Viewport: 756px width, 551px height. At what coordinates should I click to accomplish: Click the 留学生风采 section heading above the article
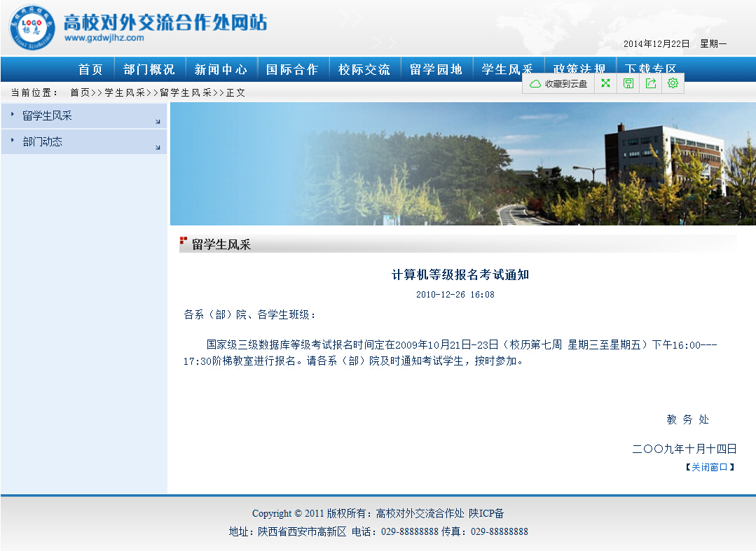[221, 244]
